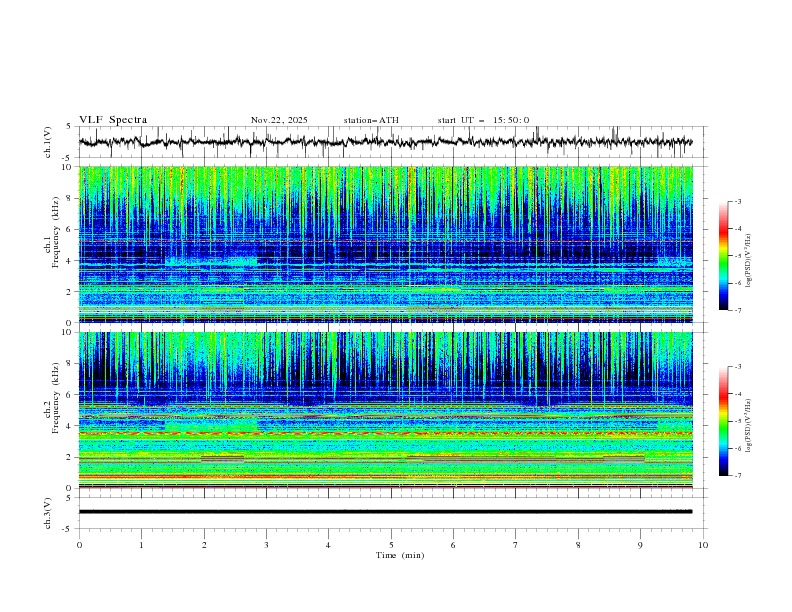Click the 4 minute tick label on Time axis
This screenshot has height=612, width=792.
click(328, 545)
